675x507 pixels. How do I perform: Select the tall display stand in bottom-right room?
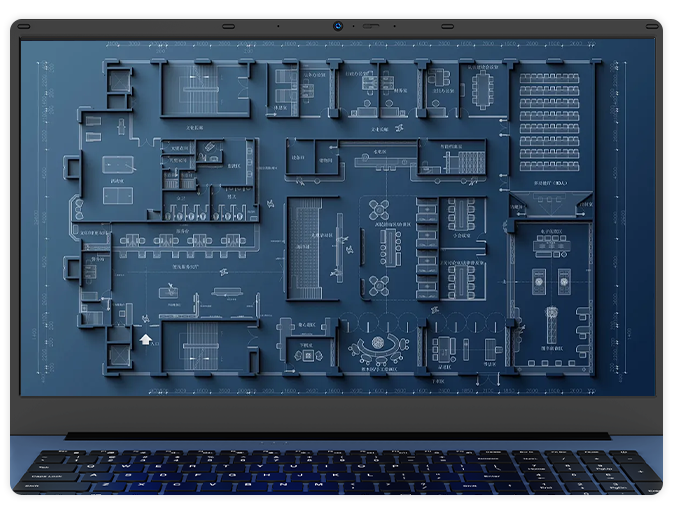tap(551, 327)
